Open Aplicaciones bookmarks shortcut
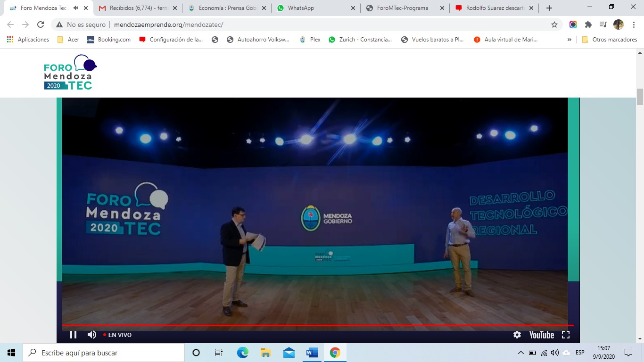Screen dimensions: 644x362 28,40
